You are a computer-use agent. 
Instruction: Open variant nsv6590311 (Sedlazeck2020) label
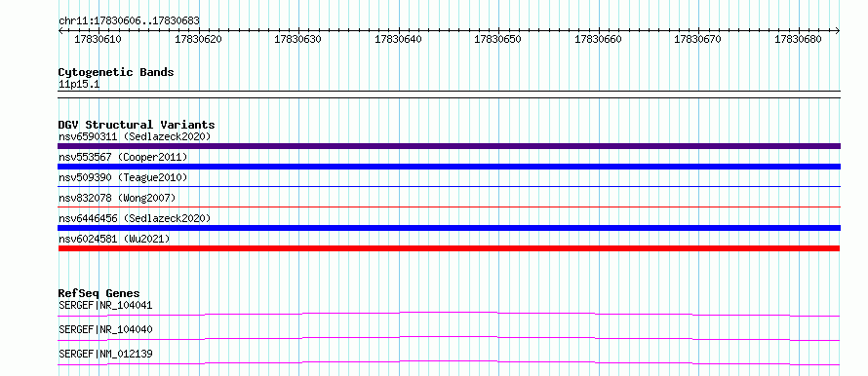tap(135, 136)
